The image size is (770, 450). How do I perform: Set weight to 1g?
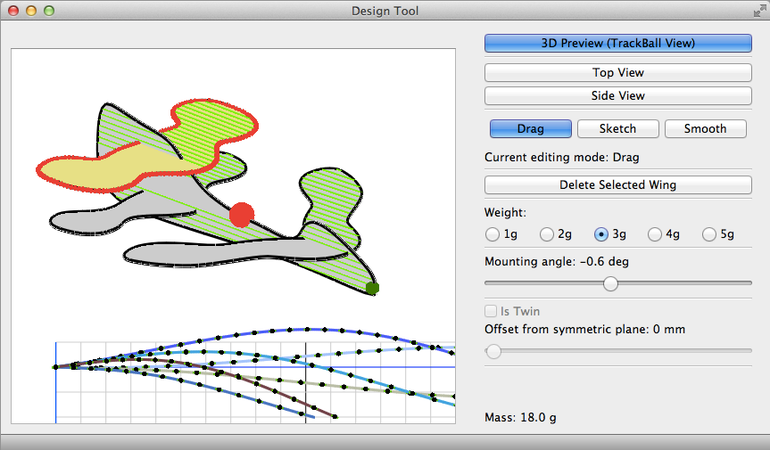tap(493, 234)
